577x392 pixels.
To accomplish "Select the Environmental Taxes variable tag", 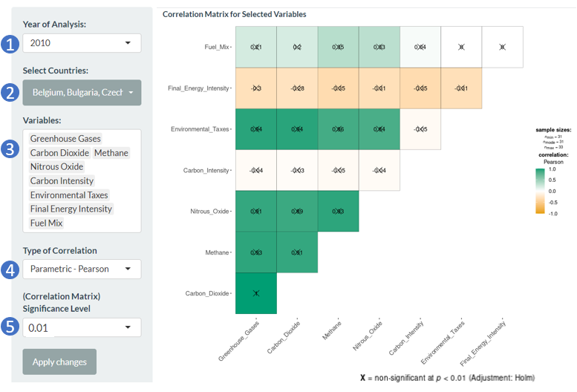I will (x=69, y=195).
